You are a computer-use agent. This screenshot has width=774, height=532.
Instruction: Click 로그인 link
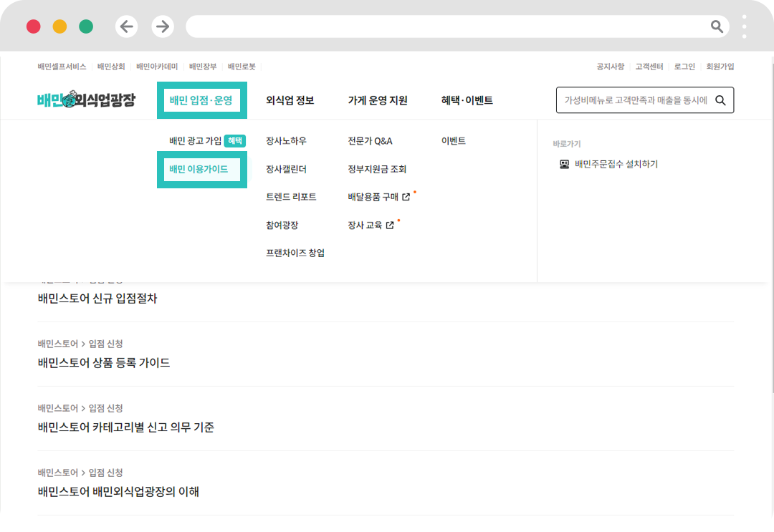(684, 67)
